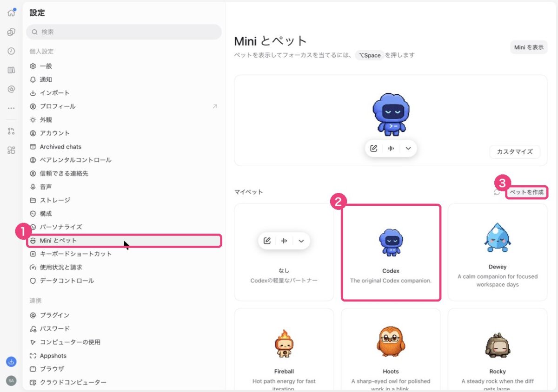This screenshot has height=392, width=558.
Task: Open the 構成 settings page
Action: click(x=124, y=214)
